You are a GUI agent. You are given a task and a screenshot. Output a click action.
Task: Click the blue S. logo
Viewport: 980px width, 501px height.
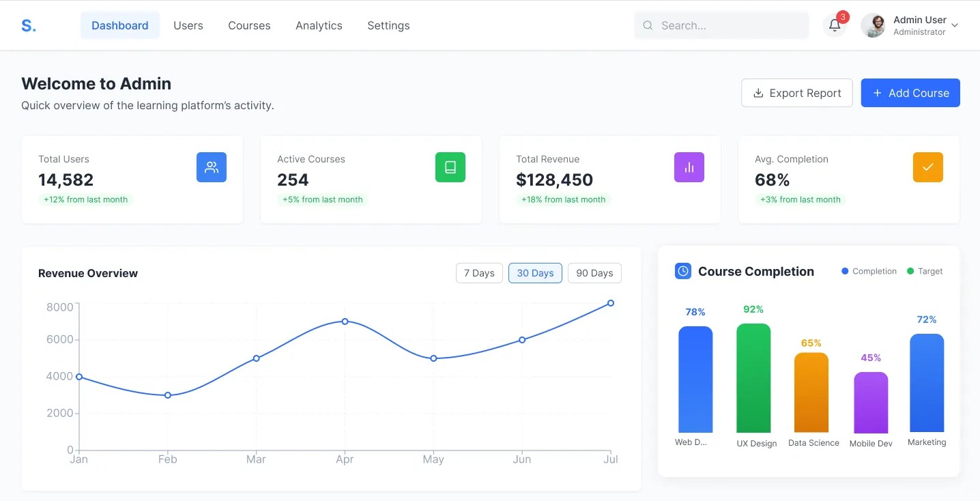coord(29,26)
